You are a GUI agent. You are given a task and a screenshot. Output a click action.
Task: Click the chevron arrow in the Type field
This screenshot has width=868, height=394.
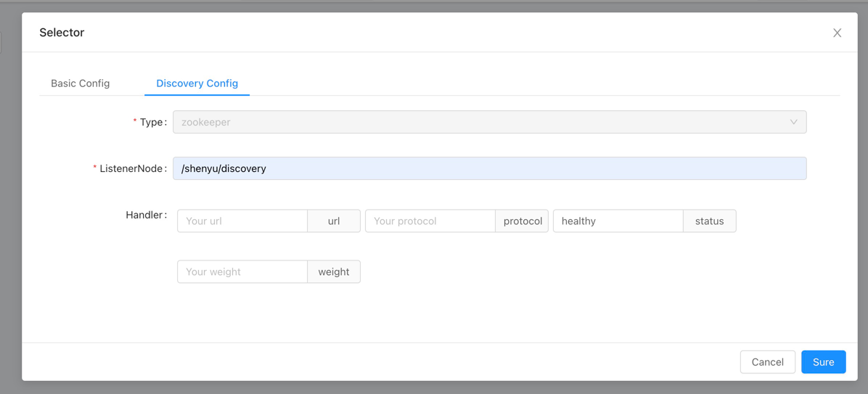[793, 122]
